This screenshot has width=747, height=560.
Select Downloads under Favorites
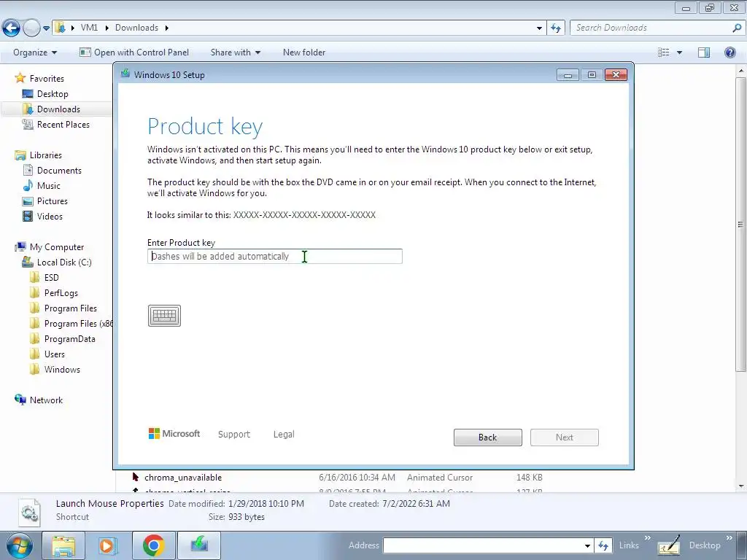pyautogui.click(x=58, y=109)
